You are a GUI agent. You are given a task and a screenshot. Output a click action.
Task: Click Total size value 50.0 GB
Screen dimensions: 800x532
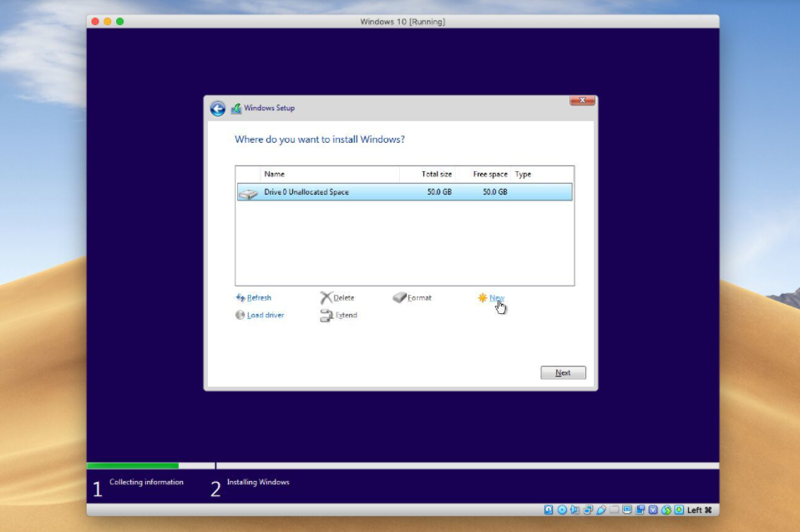(439, 192)
